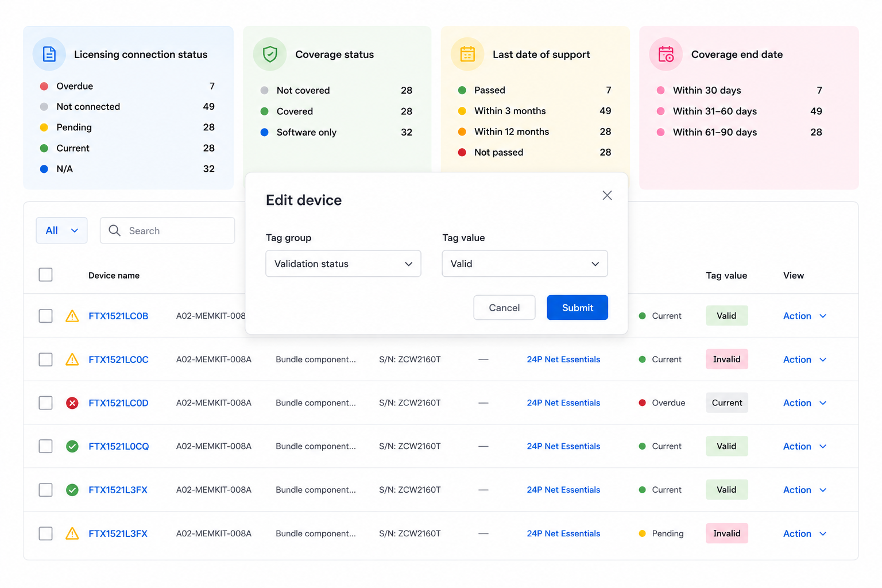882x588 pixels.
Task: Open the Tag group Validation status dropdown
Action: [x=343, y=264]
